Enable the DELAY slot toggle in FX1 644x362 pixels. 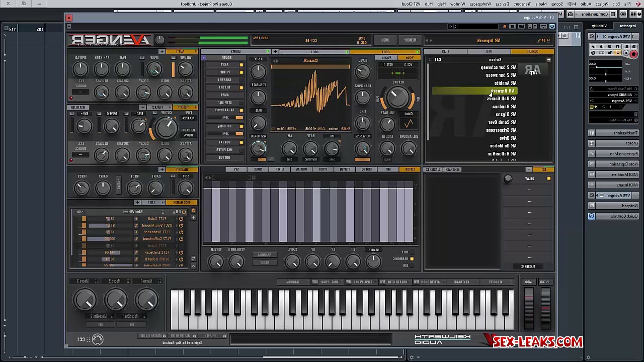pos(549,178)
